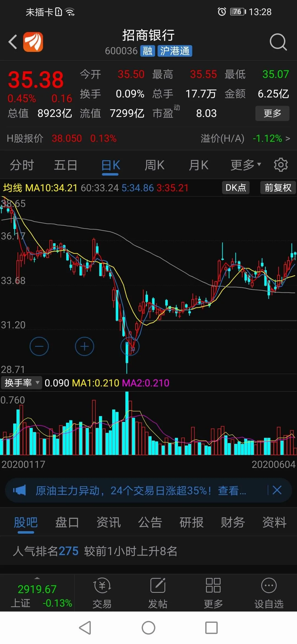297x644 pixels.
Task: Open H/A premium details arrow
Action: [288, 138]
